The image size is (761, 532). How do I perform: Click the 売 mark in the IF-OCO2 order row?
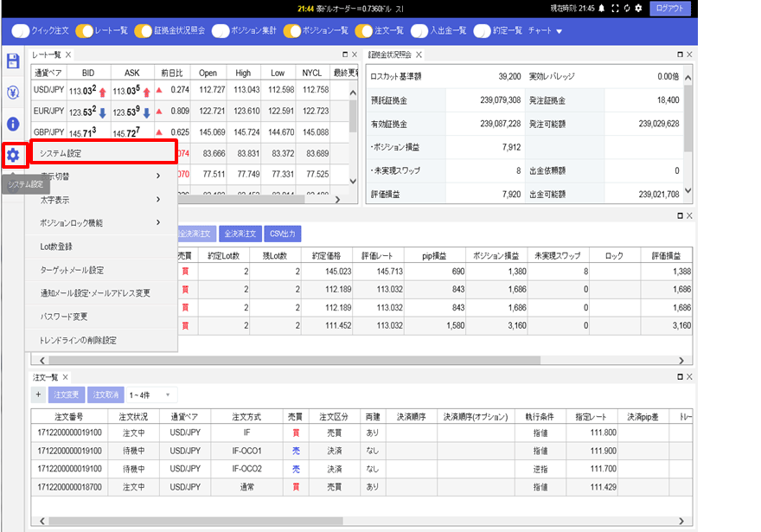point(296,469)
